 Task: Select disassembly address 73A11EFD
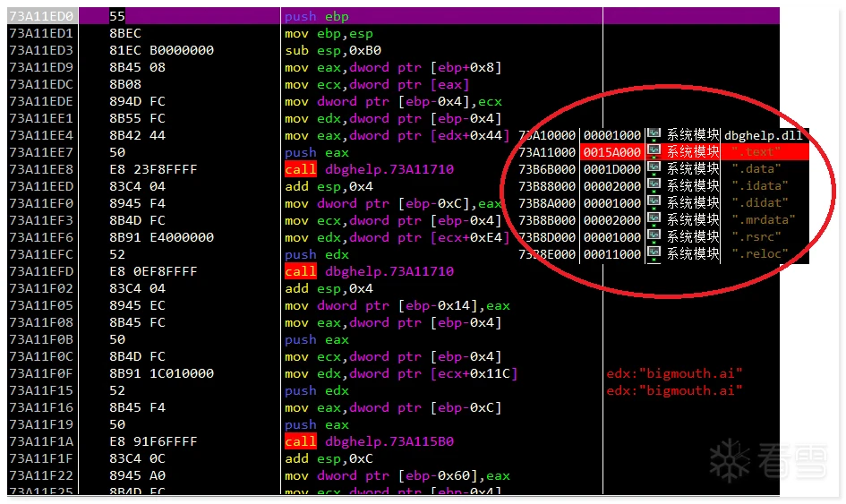click(x=41, y=271)
